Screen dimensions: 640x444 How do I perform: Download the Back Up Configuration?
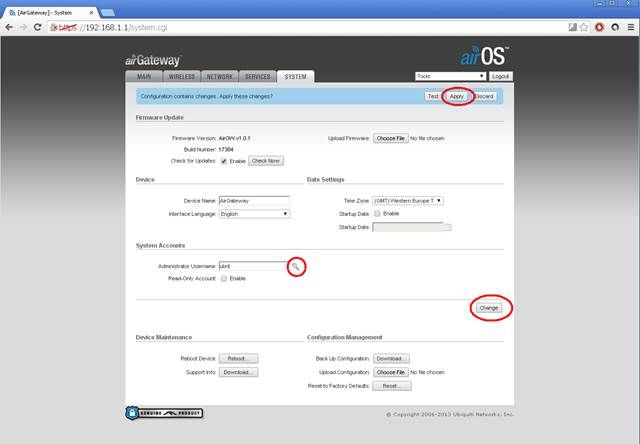tap(391, 358)
